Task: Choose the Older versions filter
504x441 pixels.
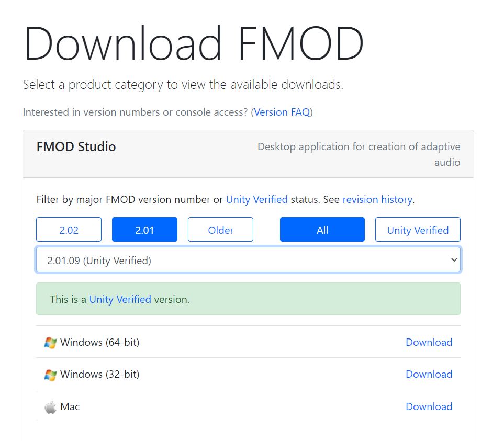Action: click(x=220, y=230)
